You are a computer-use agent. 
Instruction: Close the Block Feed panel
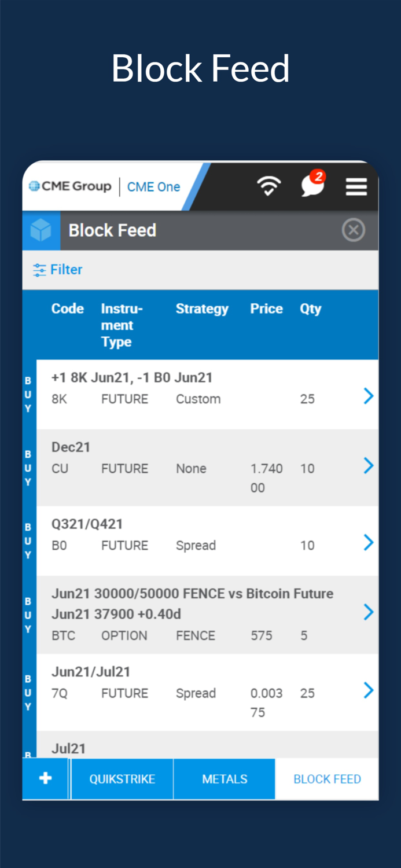353,230
